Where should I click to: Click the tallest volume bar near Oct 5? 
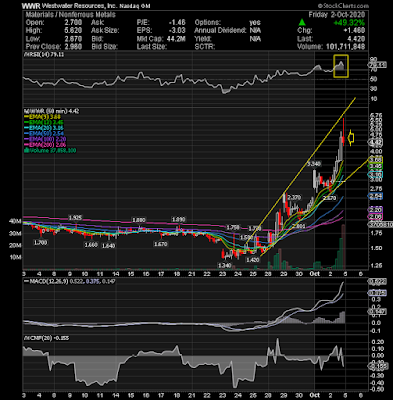click(344, 247)
